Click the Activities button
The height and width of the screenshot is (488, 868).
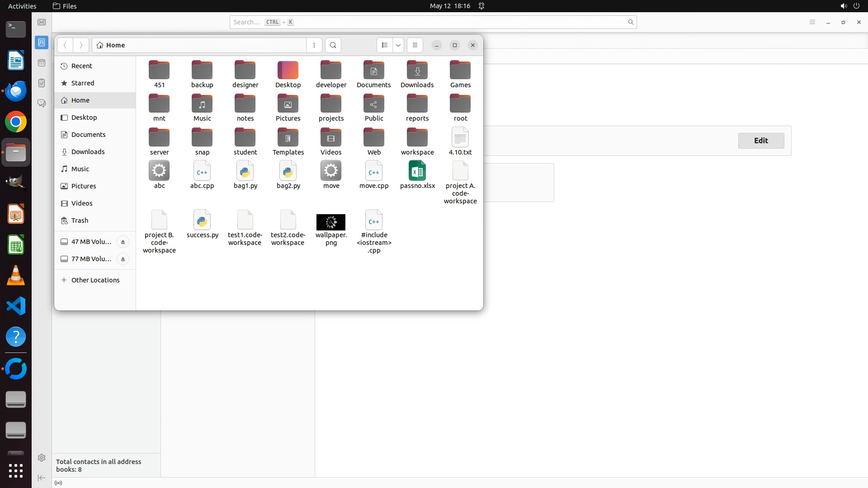tap(22, 6)
